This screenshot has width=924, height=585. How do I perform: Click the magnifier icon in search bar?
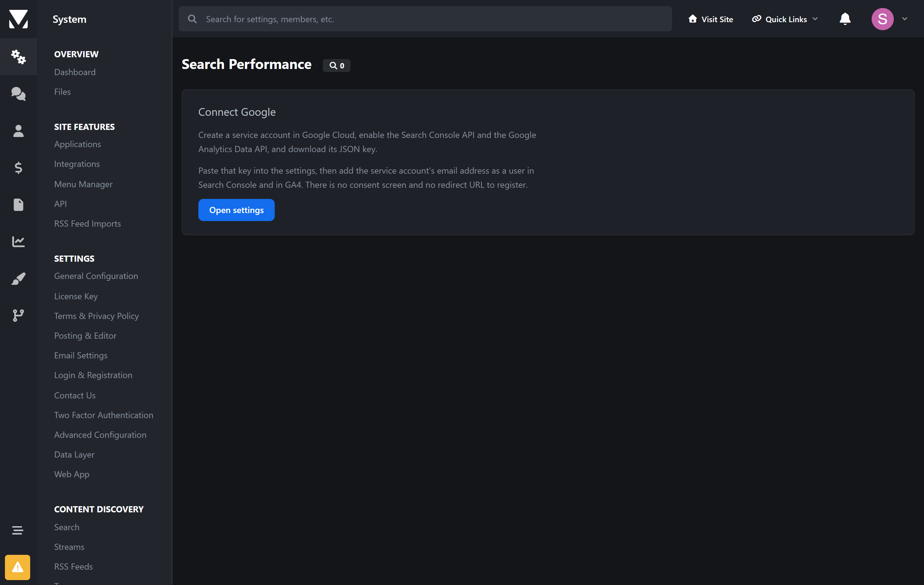coord(192,19)
